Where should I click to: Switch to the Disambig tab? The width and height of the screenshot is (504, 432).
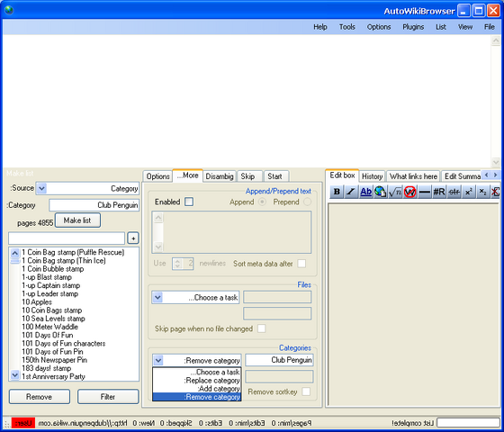pos(220,176)
